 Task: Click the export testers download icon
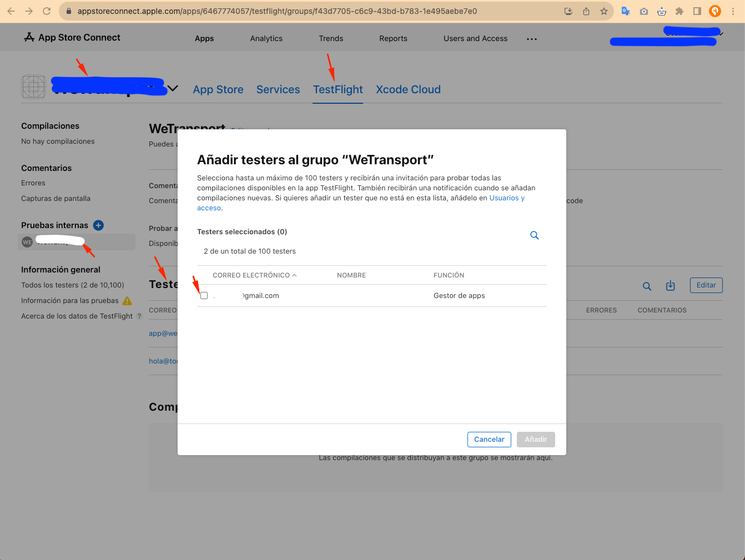coord(671,286)
